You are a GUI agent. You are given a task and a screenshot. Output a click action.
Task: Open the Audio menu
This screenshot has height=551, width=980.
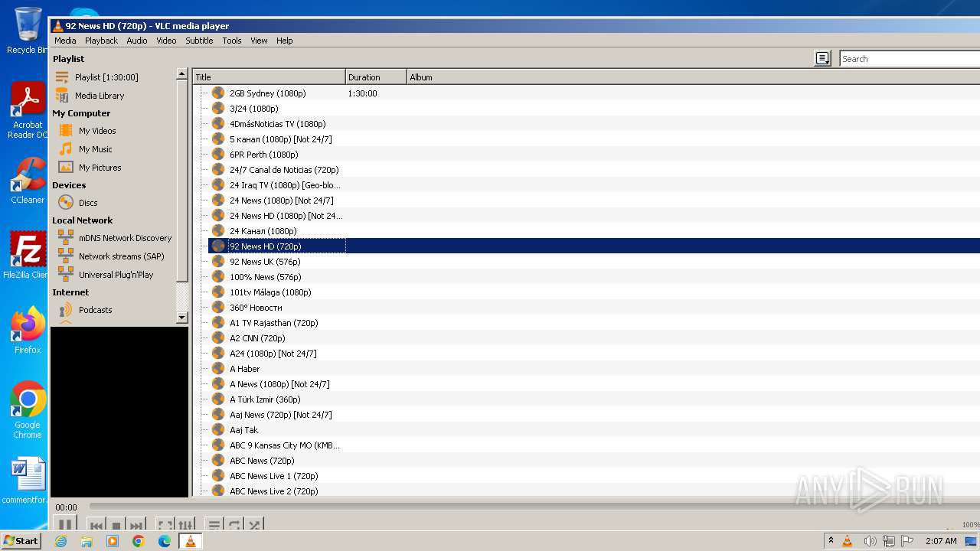pyautogui.click(x=137, y=41)
